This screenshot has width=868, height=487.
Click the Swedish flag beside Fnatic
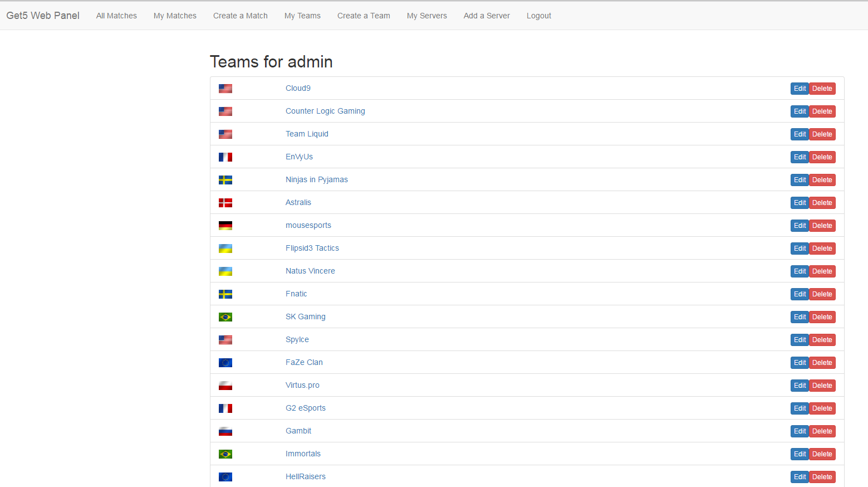[x=225, y=294]
